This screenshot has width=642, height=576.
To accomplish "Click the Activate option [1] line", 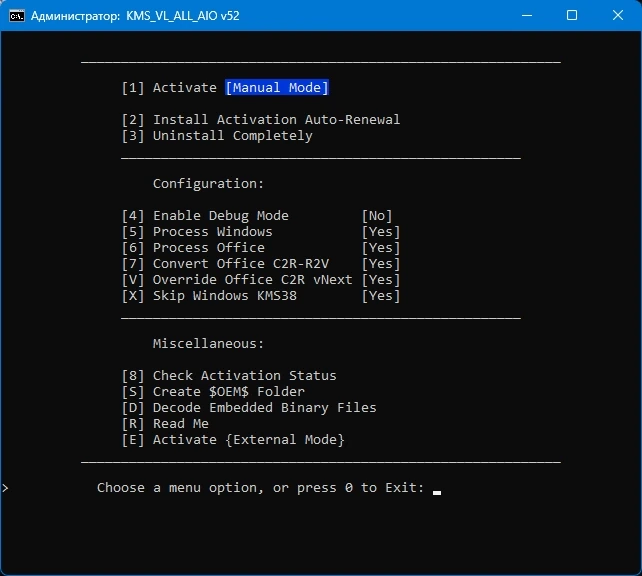I will 225,88.
